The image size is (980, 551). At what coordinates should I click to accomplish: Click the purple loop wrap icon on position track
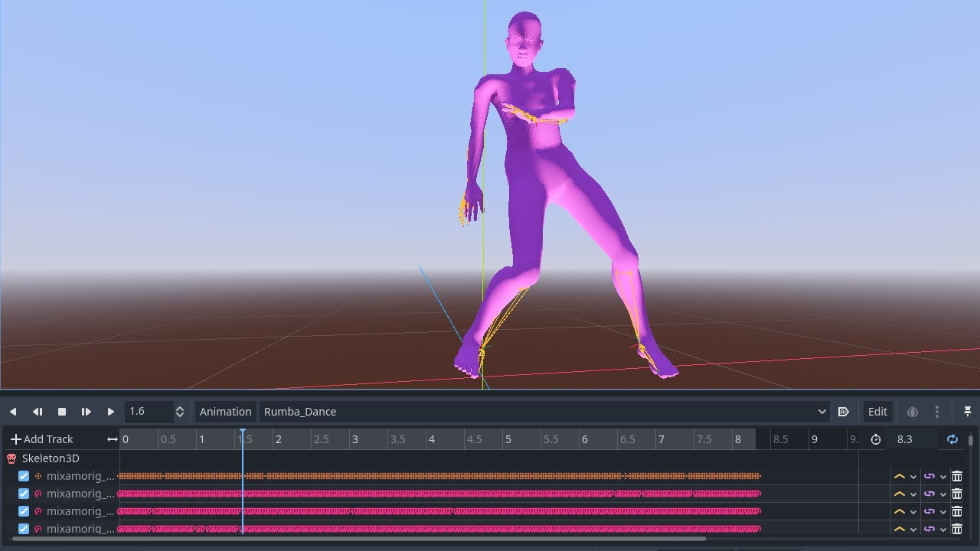[929, 476]
